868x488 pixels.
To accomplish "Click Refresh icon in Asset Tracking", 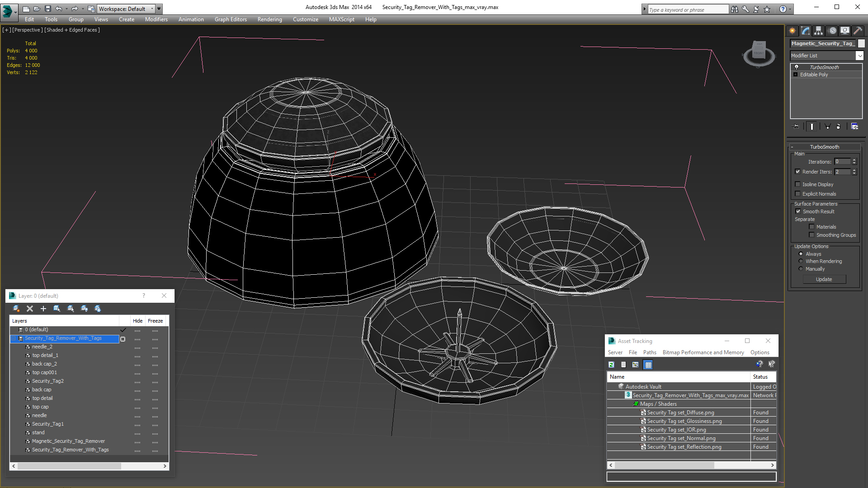I will point(612,365).
